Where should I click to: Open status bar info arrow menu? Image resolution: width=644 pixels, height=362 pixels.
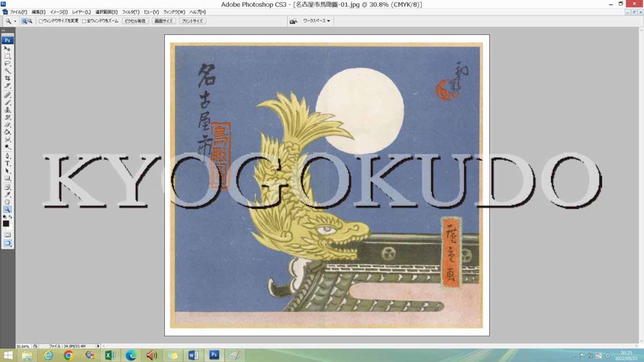[x=98, y=346]
